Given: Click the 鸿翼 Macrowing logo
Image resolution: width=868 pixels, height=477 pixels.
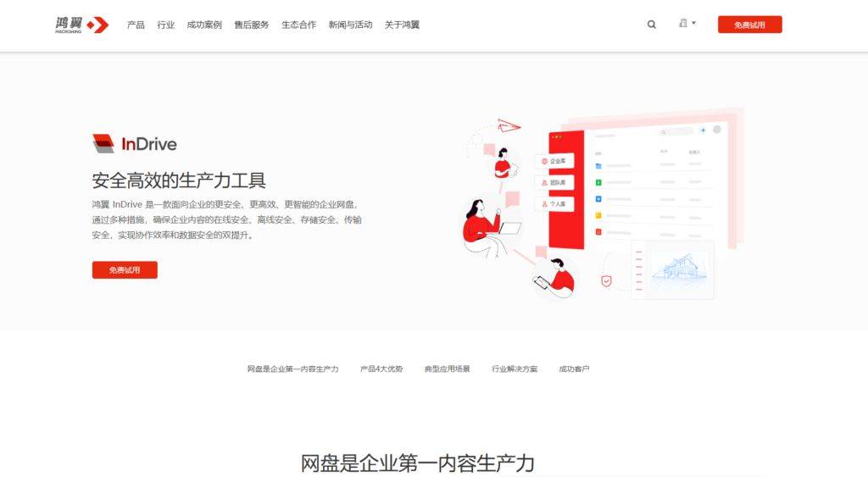Looking at the screenshot, I should click(x=82, y=25).
